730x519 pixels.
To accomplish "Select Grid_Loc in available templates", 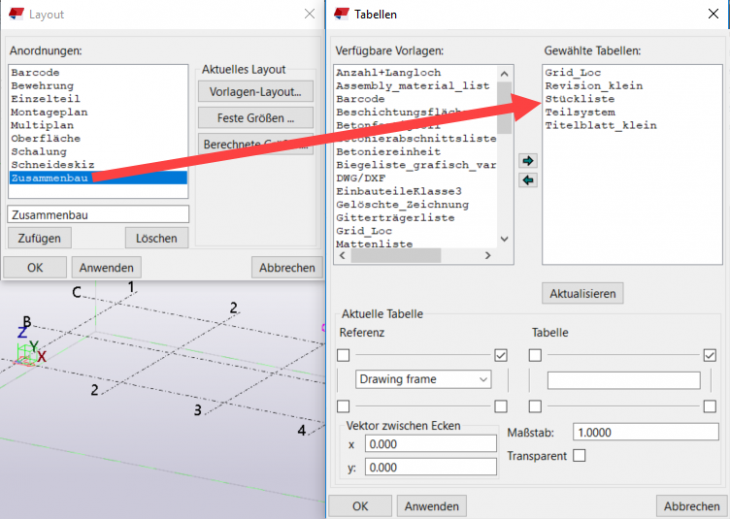I will click(364, 230).
